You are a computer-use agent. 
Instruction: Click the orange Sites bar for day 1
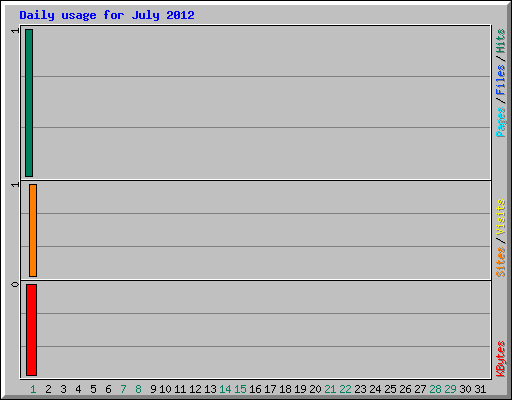[33, 230]
